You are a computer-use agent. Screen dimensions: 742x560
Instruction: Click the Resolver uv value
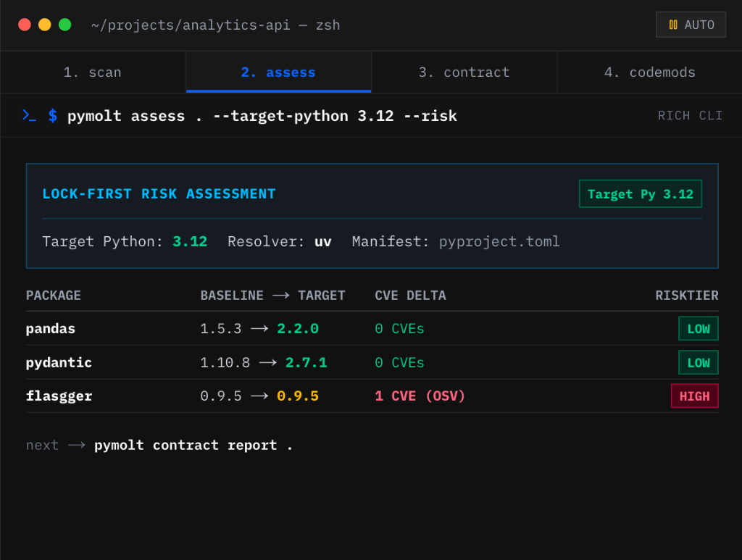(322, 242)
